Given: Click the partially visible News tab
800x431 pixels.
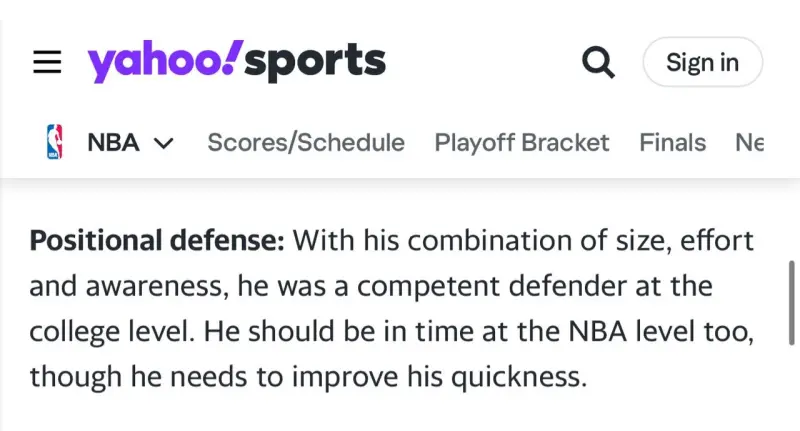Looking at the screenshot, I should [749, 142].
